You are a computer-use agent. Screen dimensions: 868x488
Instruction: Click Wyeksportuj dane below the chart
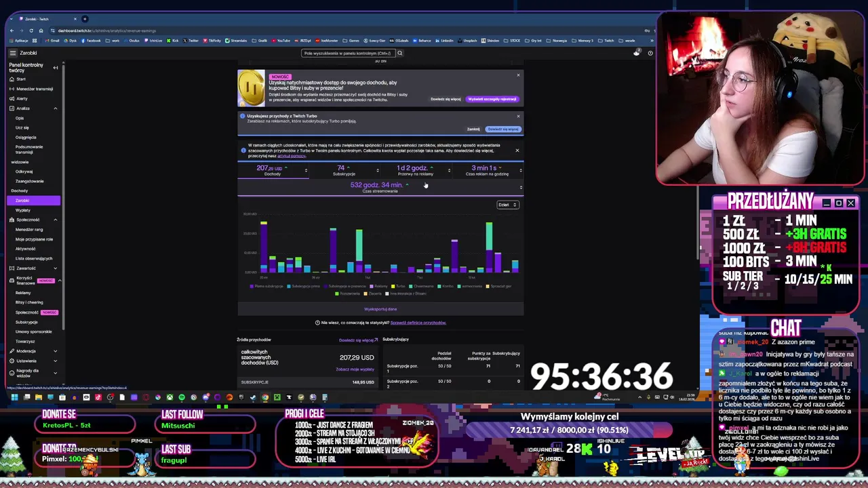tap(380, 309)
